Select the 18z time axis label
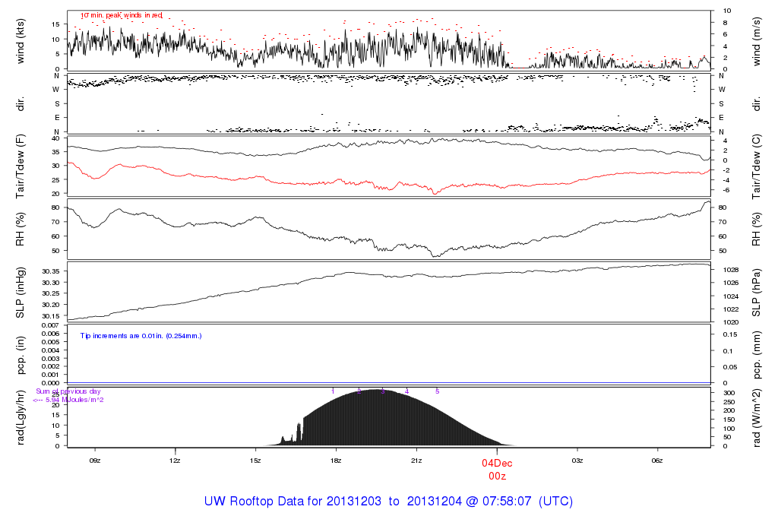Screen dimensions: 778x532 (336, 461)
